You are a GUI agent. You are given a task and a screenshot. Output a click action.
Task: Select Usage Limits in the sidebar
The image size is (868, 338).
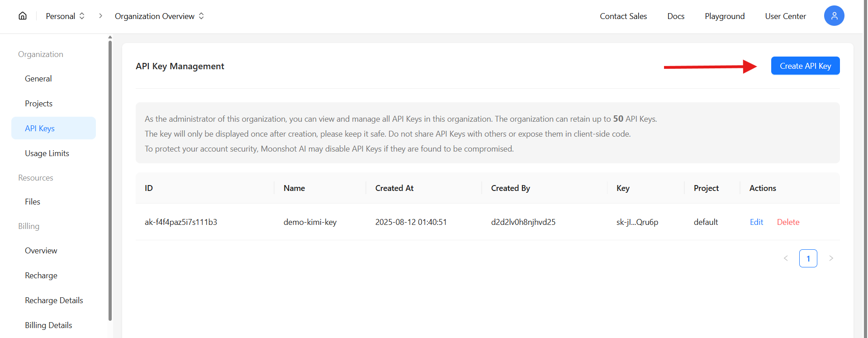(x=47, y=153)
